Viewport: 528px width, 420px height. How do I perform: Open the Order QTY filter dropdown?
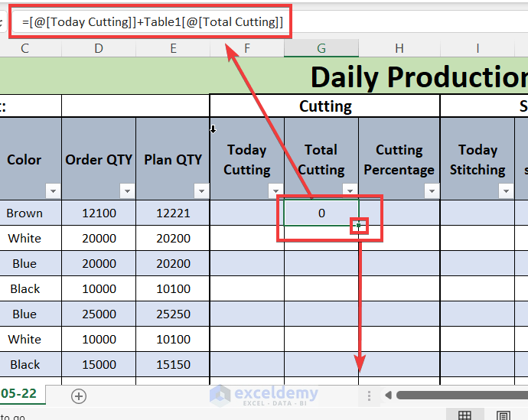coord(127,190)
